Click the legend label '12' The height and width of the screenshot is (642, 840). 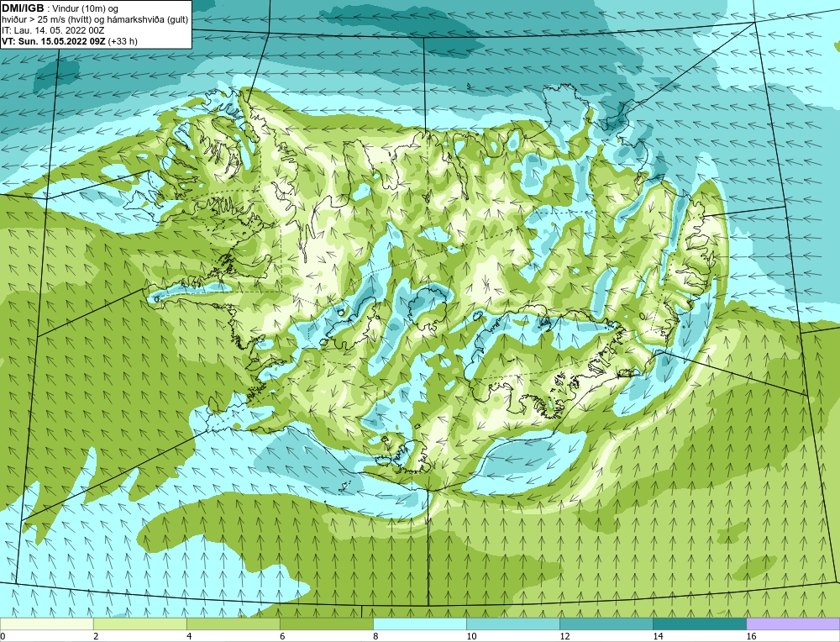(564, 636)
